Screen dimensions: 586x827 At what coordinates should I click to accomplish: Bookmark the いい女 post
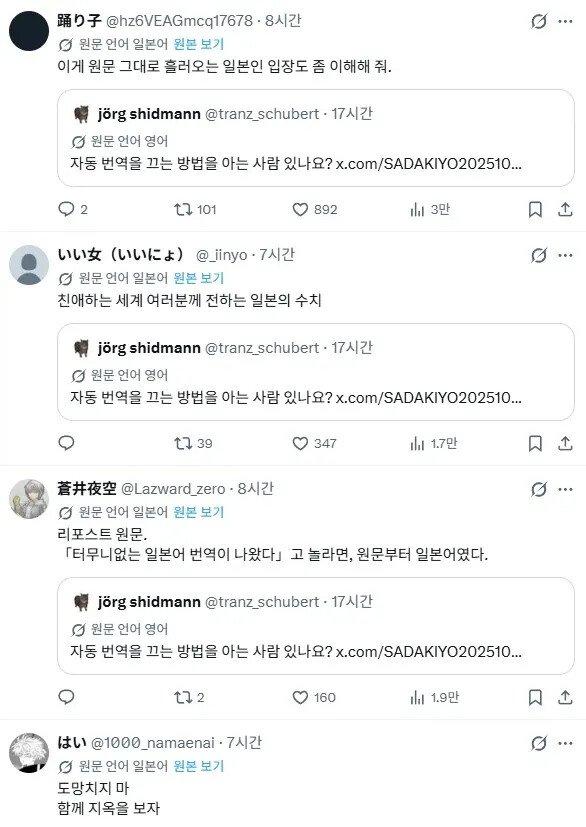535,444
